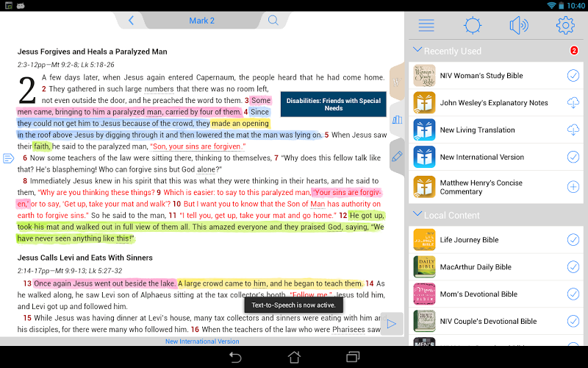Tap Android home navigation button

click(294, 357)
